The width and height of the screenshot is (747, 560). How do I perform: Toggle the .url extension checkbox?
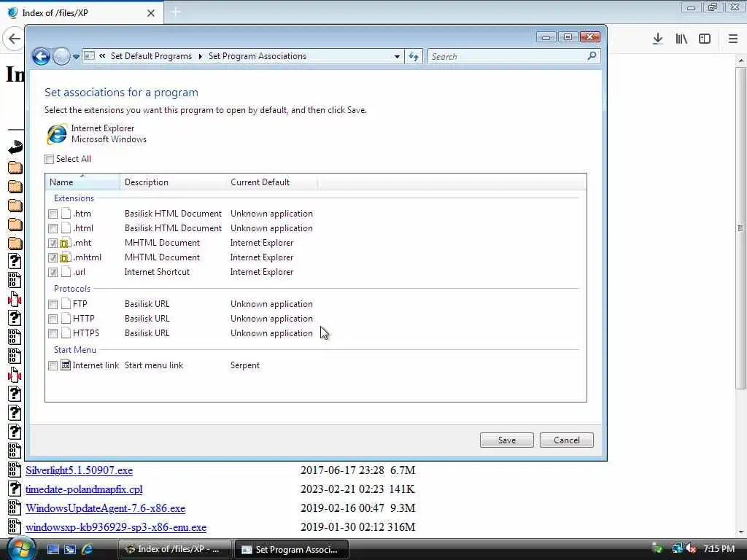[53, 273]
